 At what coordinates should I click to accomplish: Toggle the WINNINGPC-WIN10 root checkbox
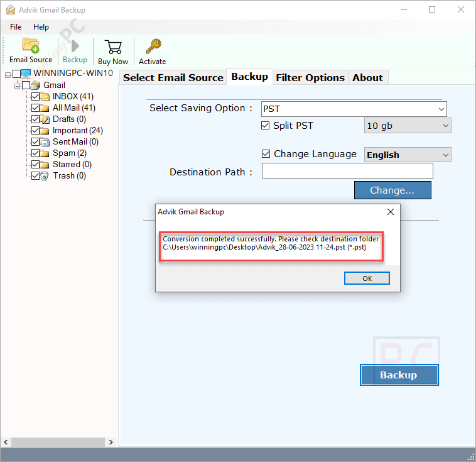pyautogui.click(x=17, y=74)
